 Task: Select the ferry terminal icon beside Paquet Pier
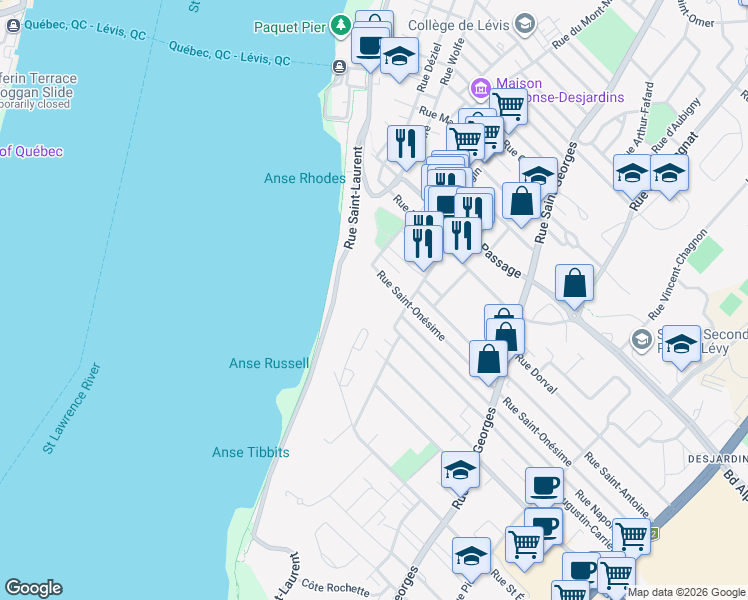(x=340, y=66)
